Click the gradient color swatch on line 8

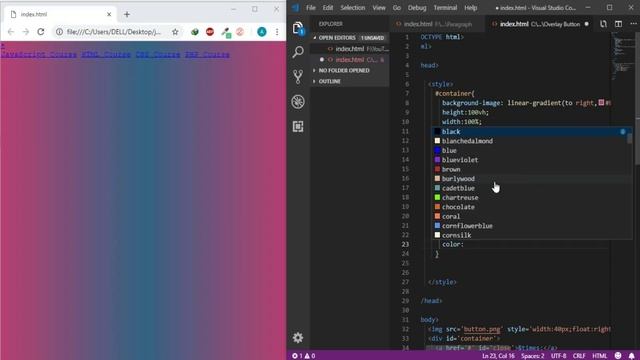(x=601, y=102)
